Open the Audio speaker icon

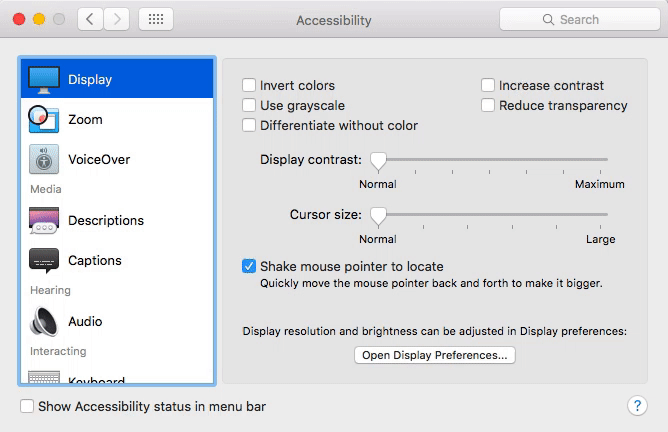click(44, 321)
